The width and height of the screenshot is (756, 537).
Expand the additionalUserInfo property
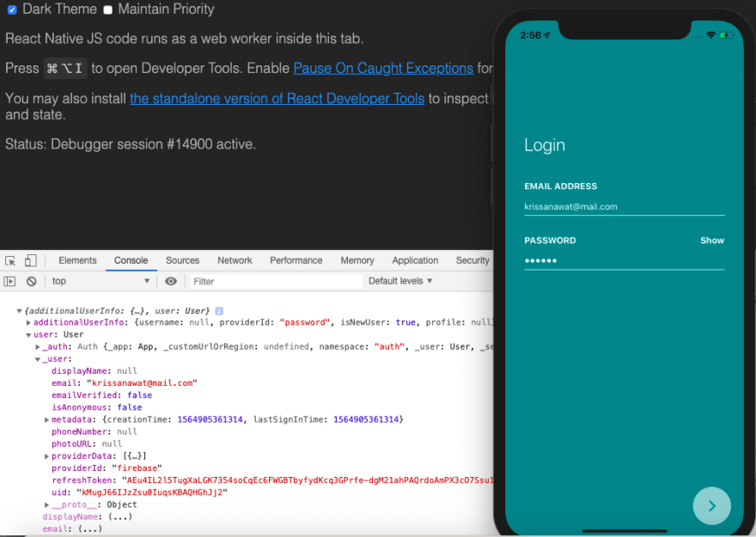click(28, 322)
